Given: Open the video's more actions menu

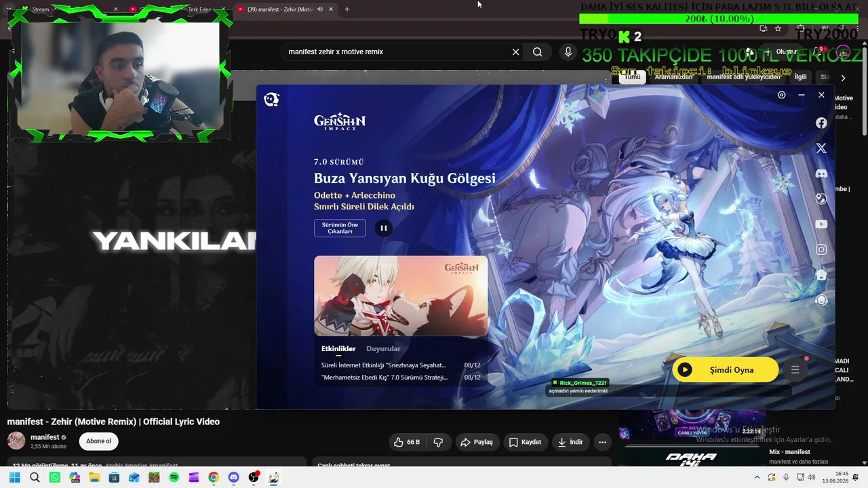Looking at the screenshot, I should point(602,442).
